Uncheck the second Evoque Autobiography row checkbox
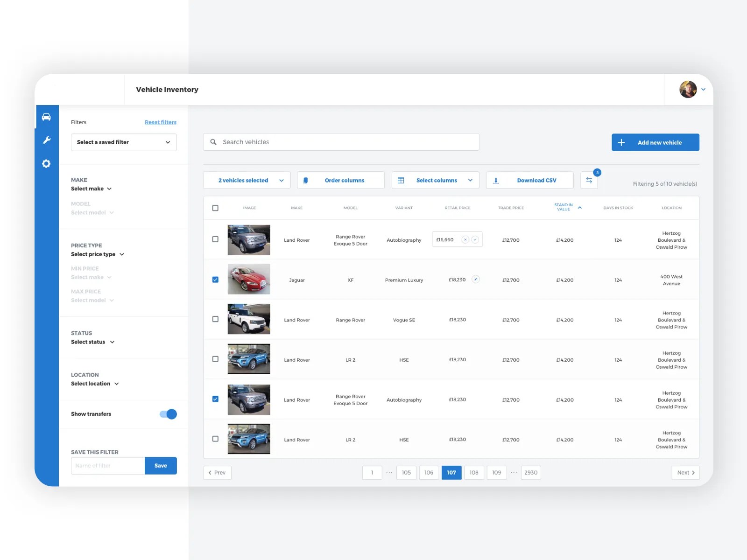747x560 pixels. pos(215,399)
